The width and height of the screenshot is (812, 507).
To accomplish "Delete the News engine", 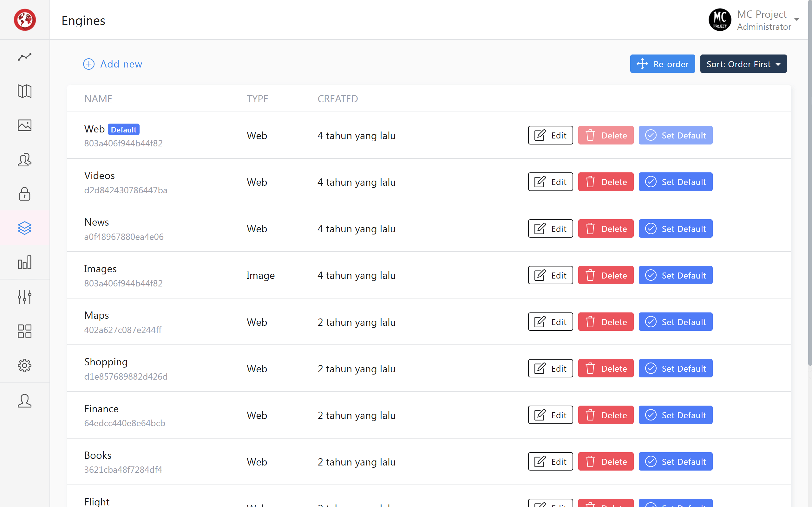I will 605,228.
